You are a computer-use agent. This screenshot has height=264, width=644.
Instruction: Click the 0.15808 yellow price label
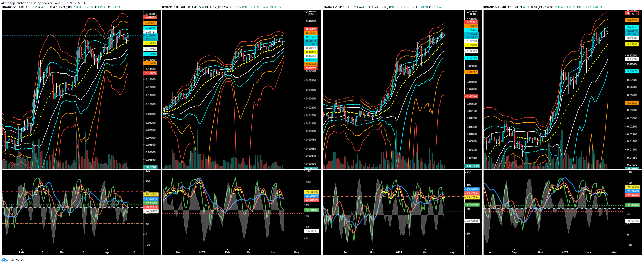pyautogui.click(x=472, y=45)
